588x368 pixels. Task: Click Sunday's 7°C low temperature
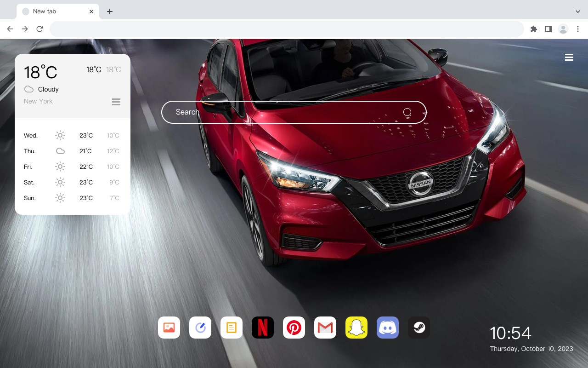pos(114,198)
